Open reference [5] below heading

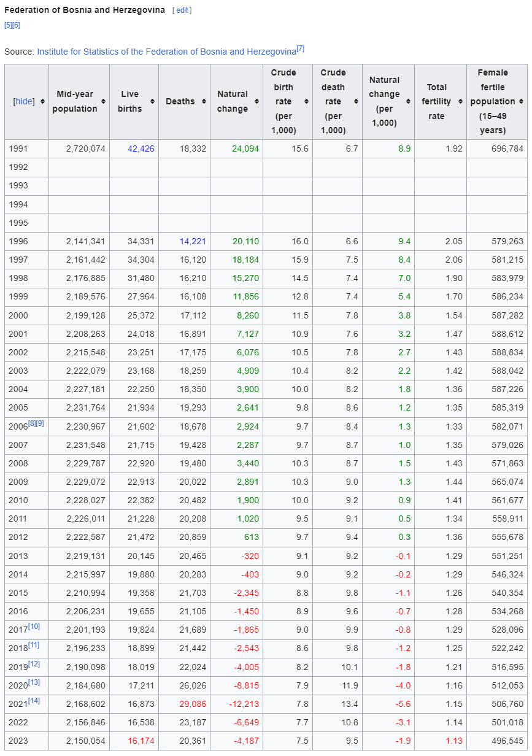point(8,25)
